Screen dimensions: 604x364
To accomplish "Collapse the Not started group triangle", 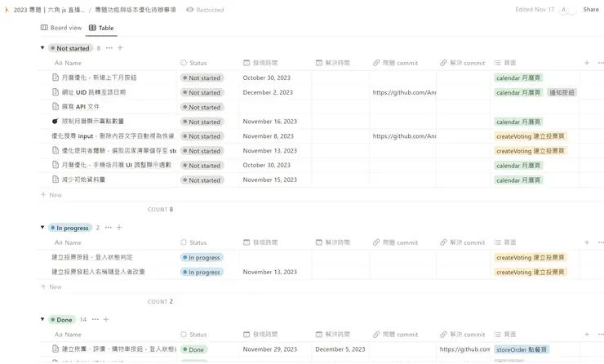I will [x=42, y=48].
